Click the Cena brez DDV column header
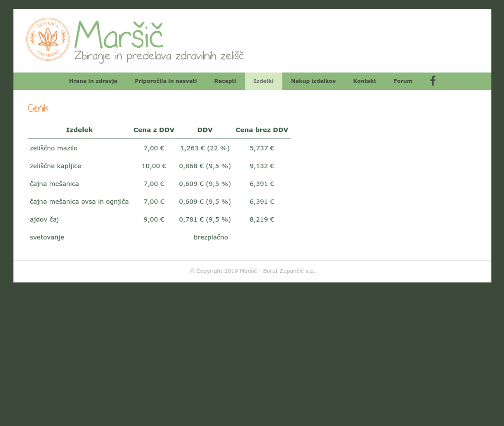 262,130
